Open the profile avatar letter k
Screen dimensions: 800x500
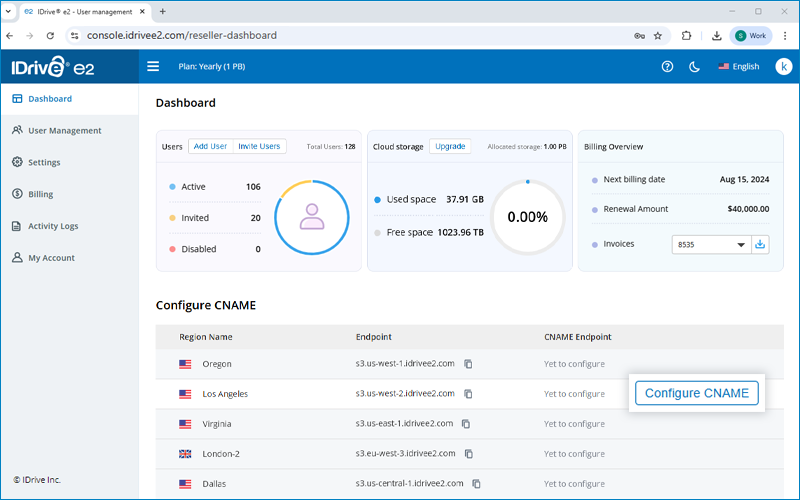(783, 66)
